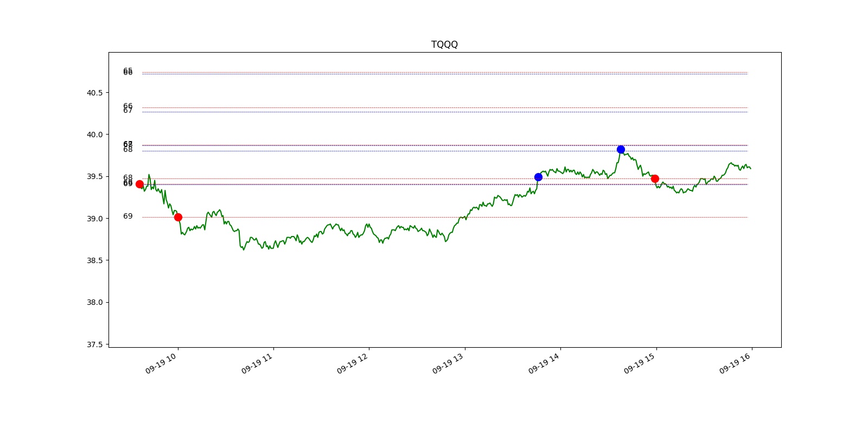Click the 39.0 y-axis label
The image size is (868, 434).
coord(94,219)
